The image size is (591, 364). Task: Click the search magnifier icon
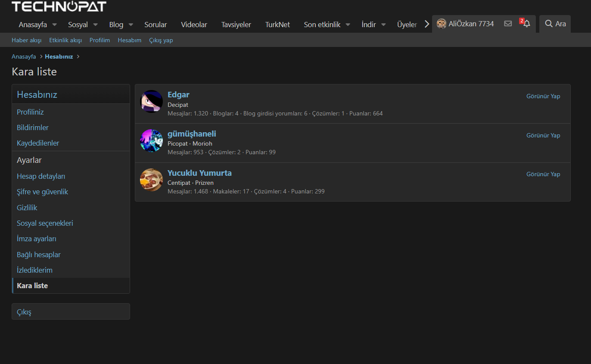tap(548, 24)
